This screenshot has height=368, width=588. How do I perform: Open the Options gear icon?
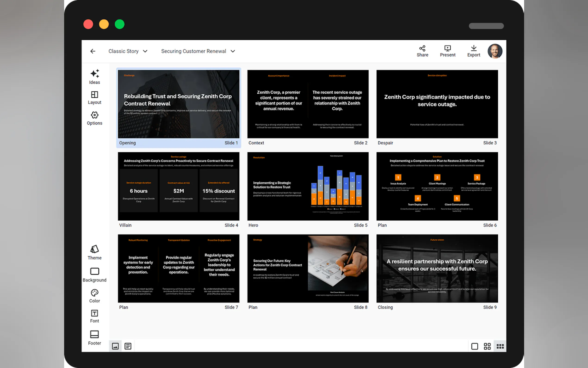pyautogui.click(x=94, y=115)
